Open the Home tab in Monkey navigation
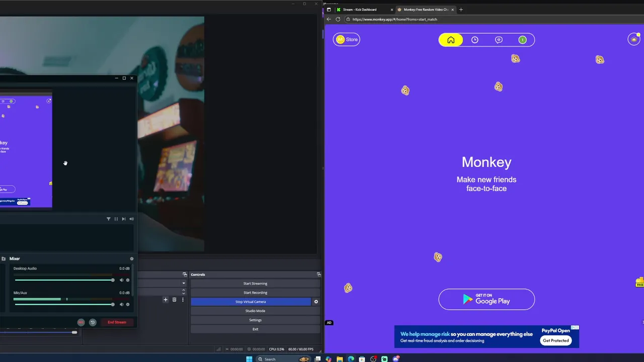 click(x=451, y=40)
